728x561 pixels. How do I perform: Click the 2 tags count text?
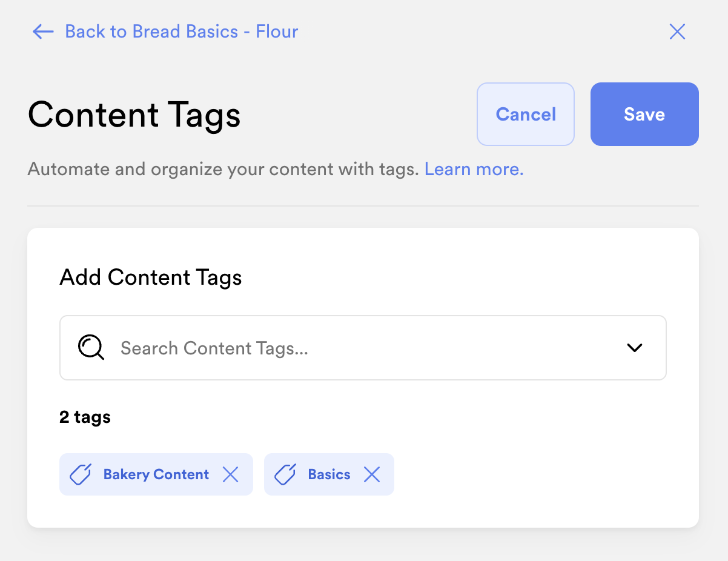pyautogui.click(x=85, y=417)
